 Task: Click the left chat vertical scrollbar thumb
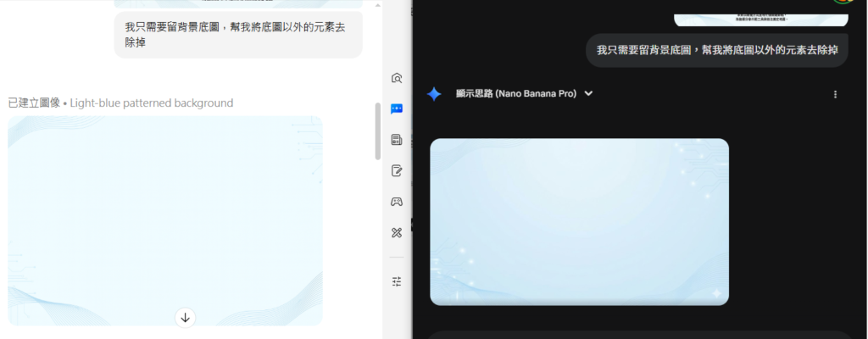(x=378, y=131)
